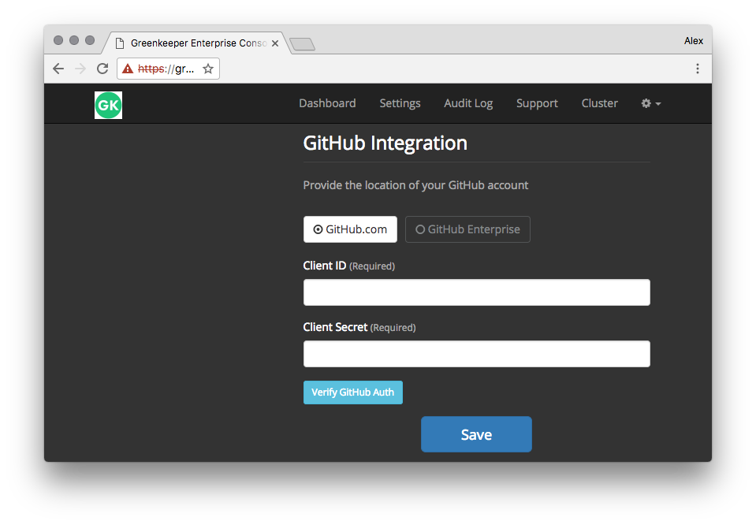The width and height of the screenshot is (756, 532).
Task: Focus the Client ID input field
Action: point(476,292)
